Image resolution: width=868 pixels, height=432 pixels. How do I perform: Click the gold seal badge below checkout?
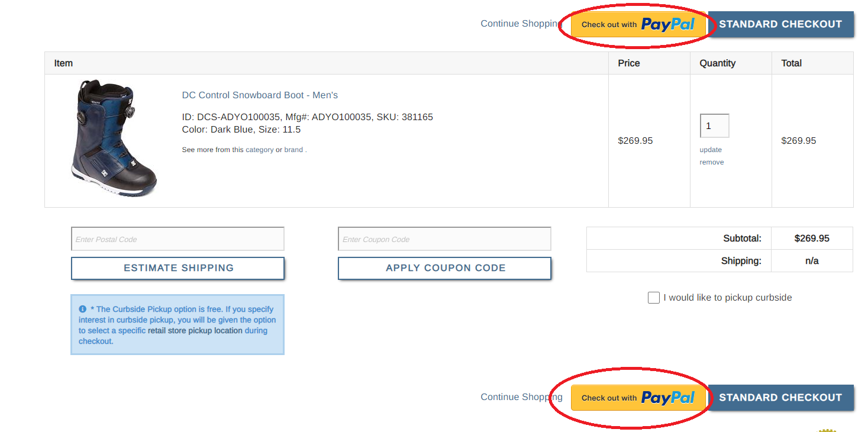pos(827,429)
